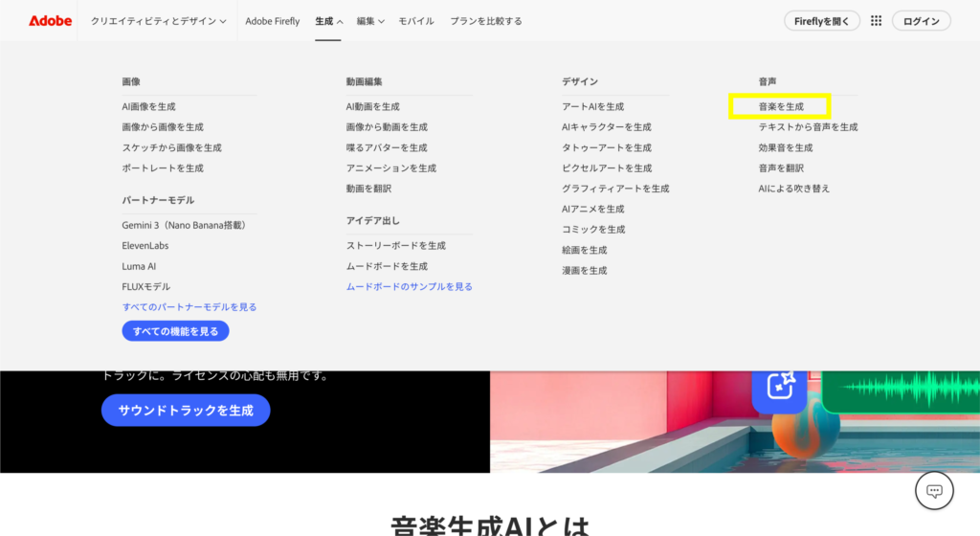
Task: Open the apps grid icon
Action: pos(876,20)
